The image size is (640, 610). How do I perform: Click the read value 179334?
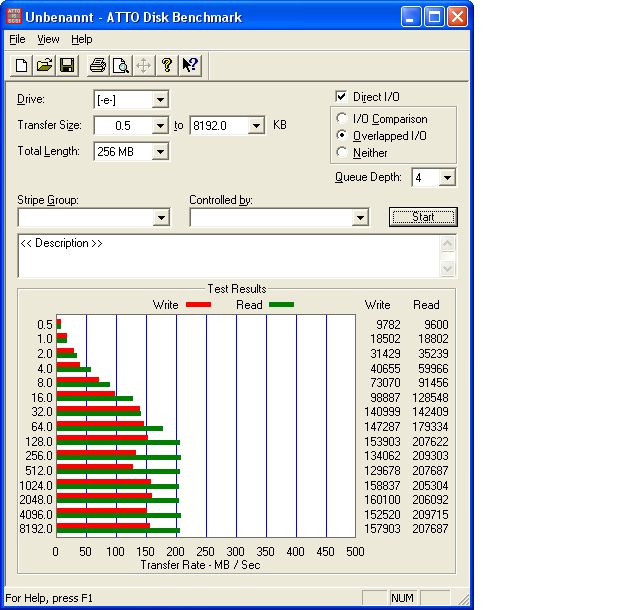[430, 427]
